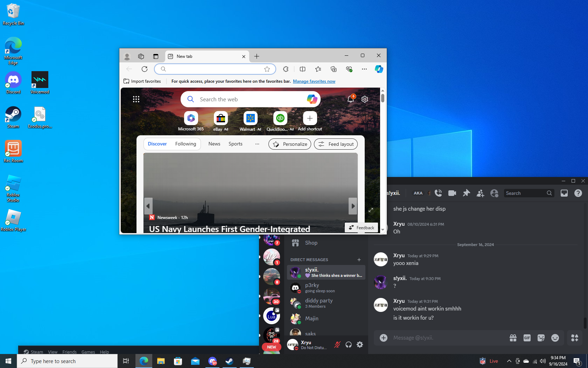Screen dimensions: 588x368
Task: Open Walmart shortcut tile
Action: (x=250, y=121)
